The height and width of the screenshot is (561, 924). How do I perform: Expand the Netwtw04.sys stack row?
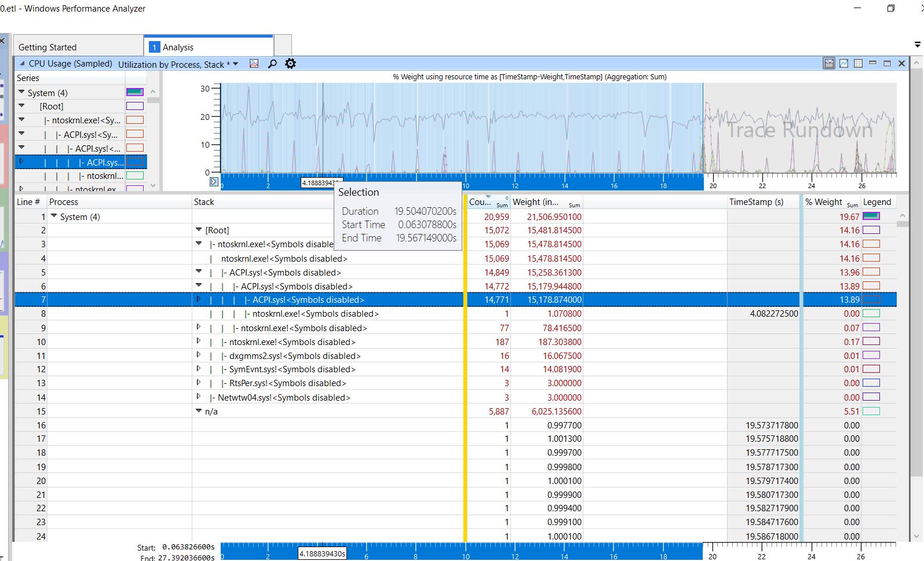pos(199,397)
